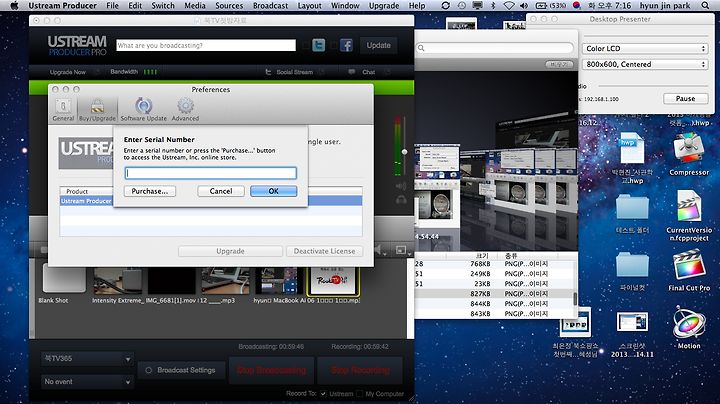Viewport: 720px width, 404px height.
Task: Open the 800x600, Centered size dropdown
Action: [x=645, y=64]
